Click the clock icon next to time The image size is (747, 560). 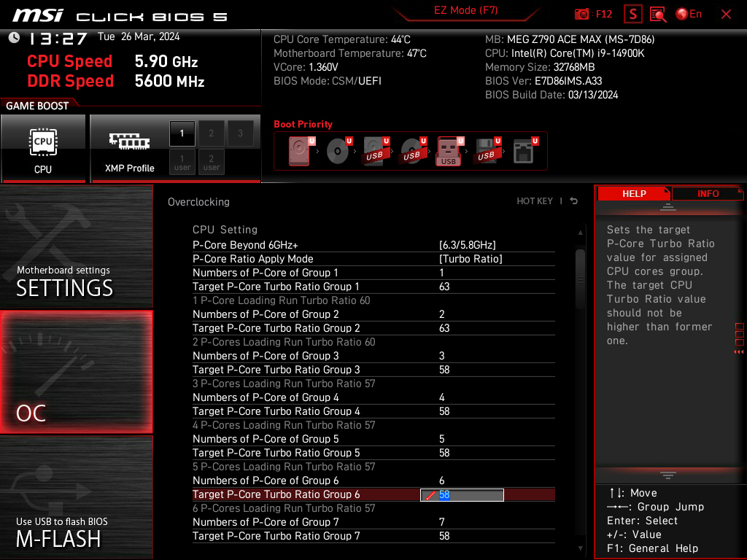tap(15, 38)
